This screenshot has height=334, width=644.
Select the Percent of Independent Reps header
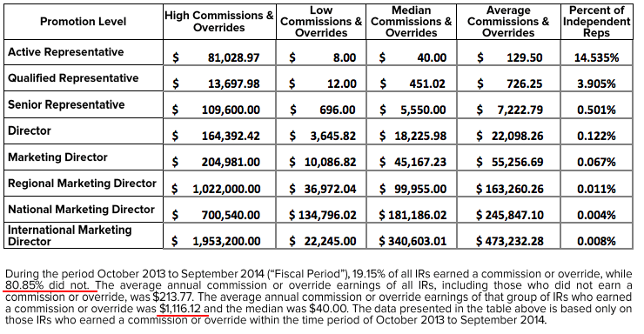(x=597, y=22)
